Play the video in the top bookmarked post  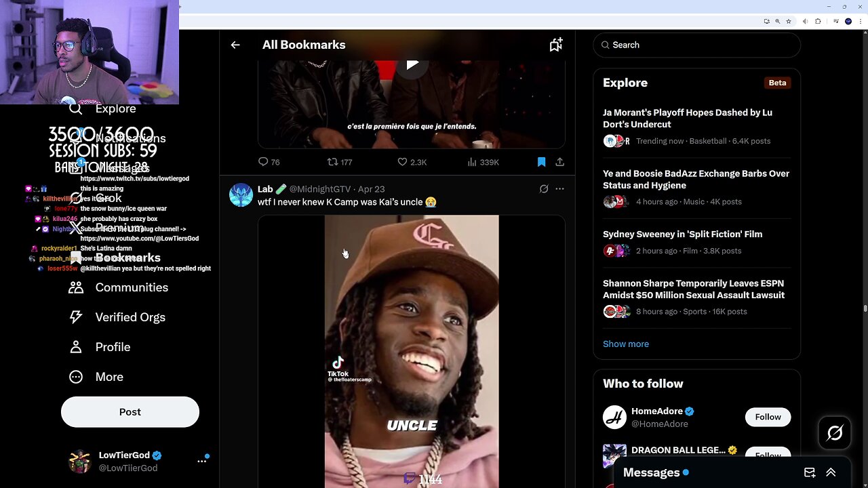pos(412,64)
